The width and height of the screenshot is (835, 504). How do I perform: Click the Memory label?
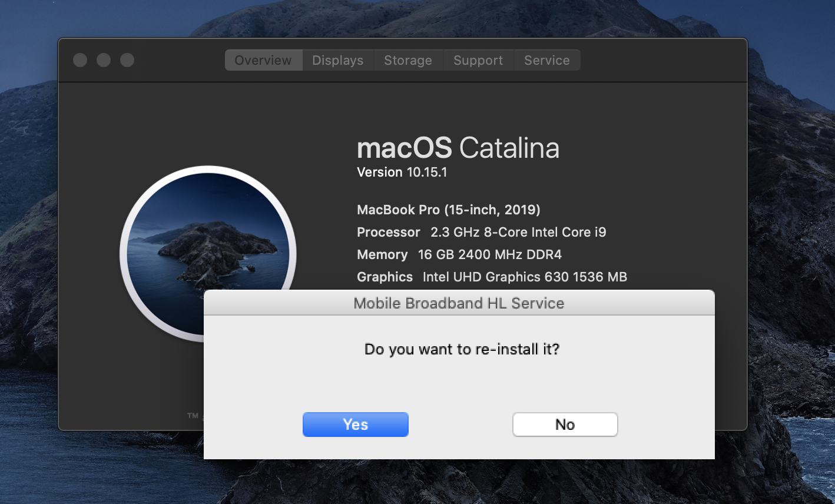coord(382,254)
